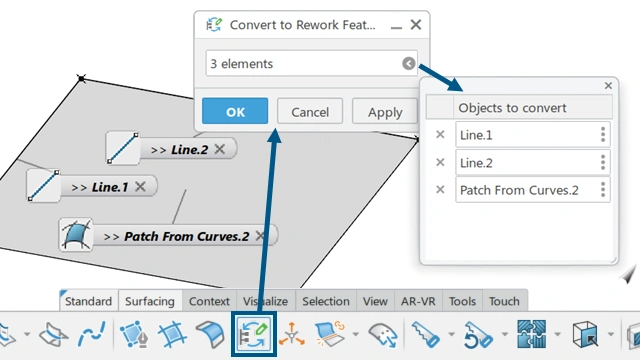This screenshot has width=640, height=360.
Task: Select the Convert to Rework Feature tool
Action: 254,334
